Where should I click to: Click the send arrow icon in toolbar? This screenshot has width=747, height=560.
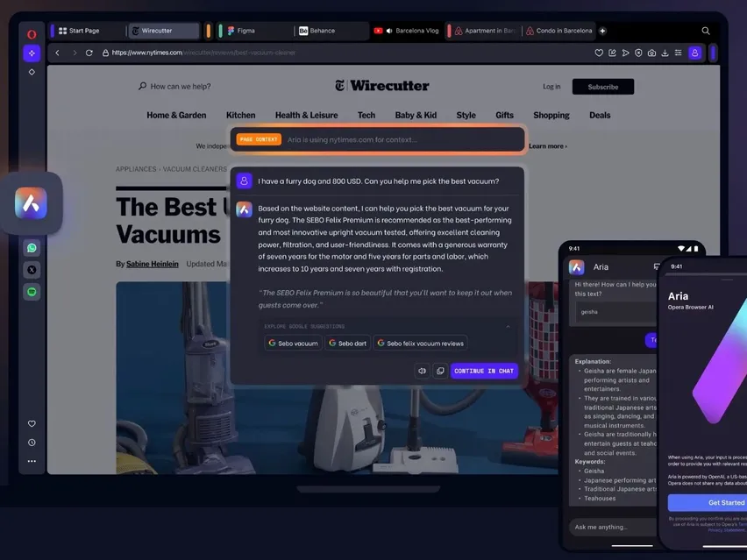pyautogui.click(x=625, y=53)
